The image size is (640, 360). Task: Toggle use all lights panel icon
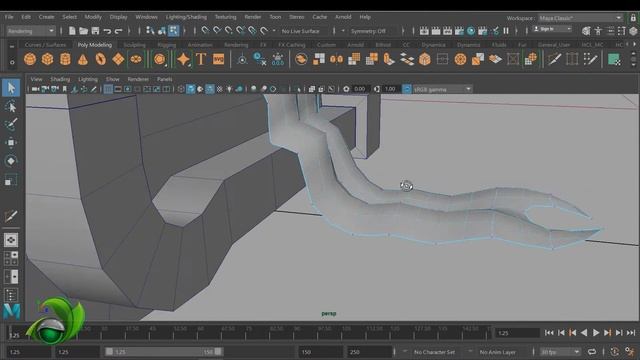(x=229, y=89)
